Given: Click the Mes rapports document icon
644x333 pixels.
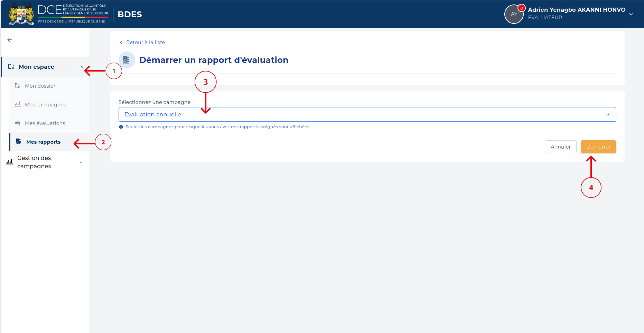Looking at the screenshot, I should coord(19,142).
